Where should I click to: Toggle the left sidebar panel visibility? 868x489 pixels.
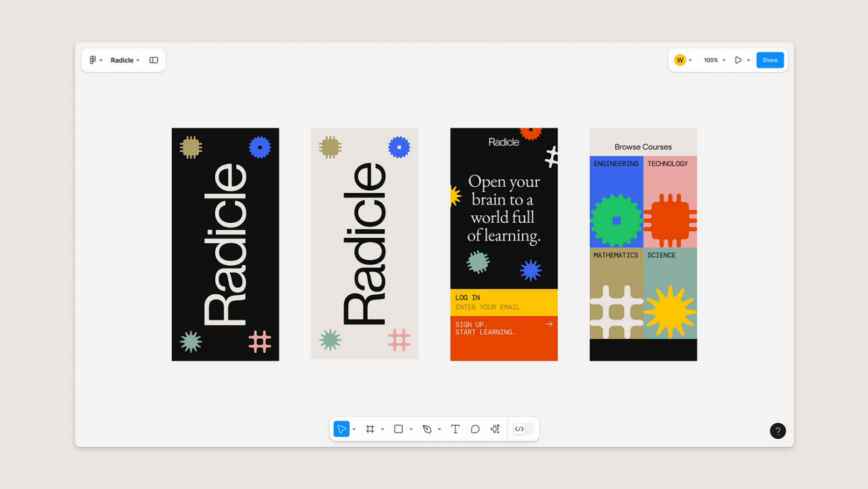tap(153, 60)
